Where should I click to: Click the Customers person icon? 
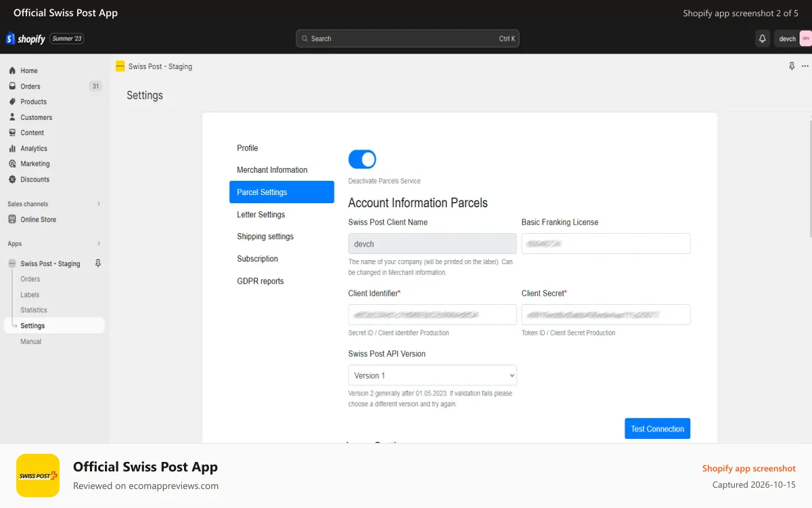pyautogui.click(x=12, y=117)
